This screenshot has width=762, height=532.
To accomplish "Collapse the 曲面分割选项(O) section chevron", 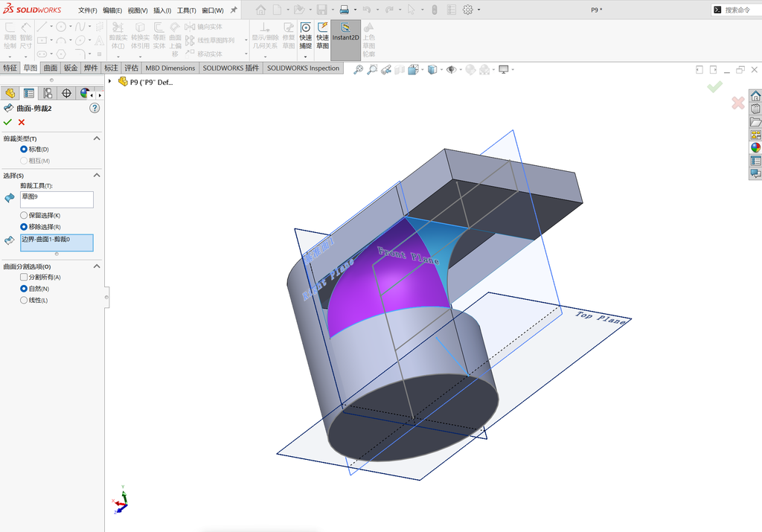I will click(97, 266).
